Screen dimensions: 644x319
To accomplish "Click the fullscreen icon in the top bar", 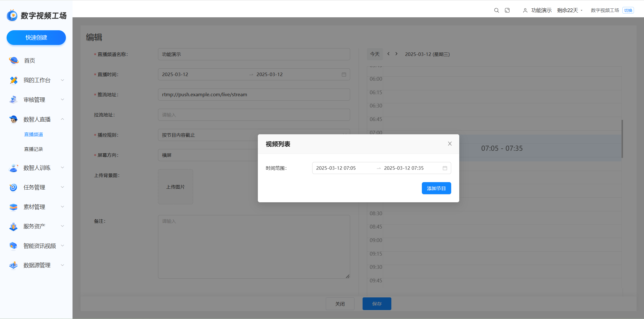I will [507, 10].
